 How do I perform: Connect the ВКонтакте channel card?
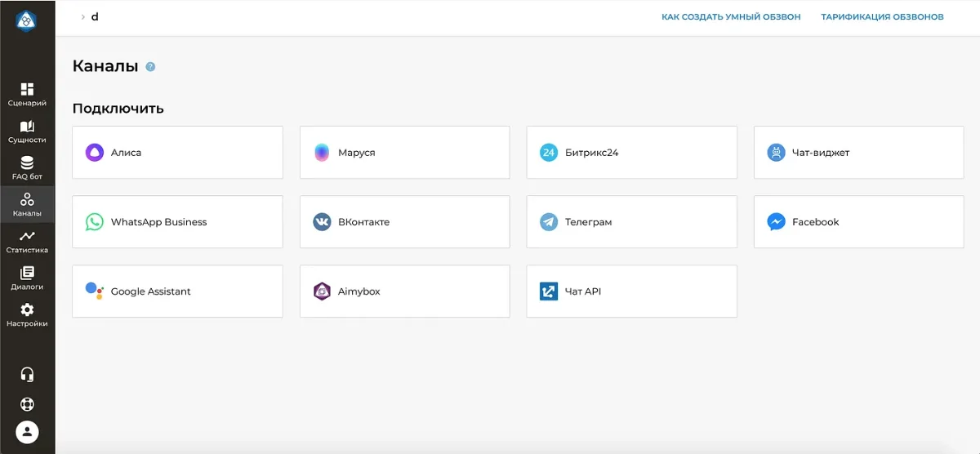click(404, 222)
